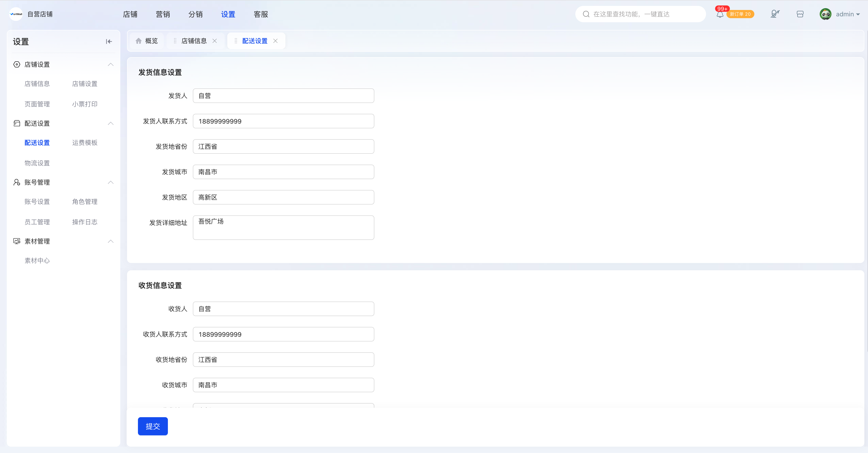The width and height of the screenshot is (868, 453).
Task: Collapse the 店铺设置 menu group
Action: tap(110, 64)
